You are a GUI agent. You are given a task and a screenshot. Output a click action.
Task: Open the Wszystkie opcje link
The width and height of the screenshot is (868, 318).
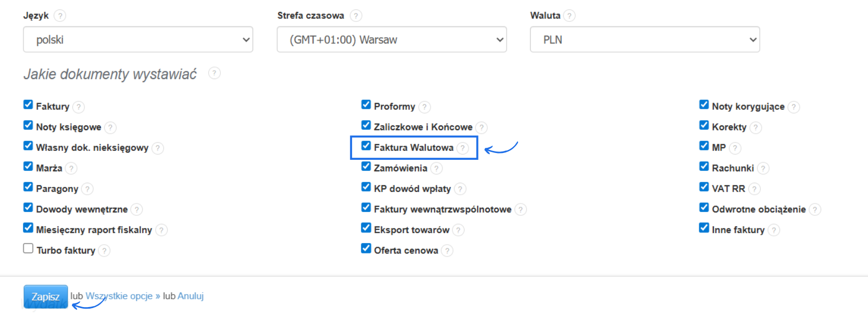tap(119, 296)
